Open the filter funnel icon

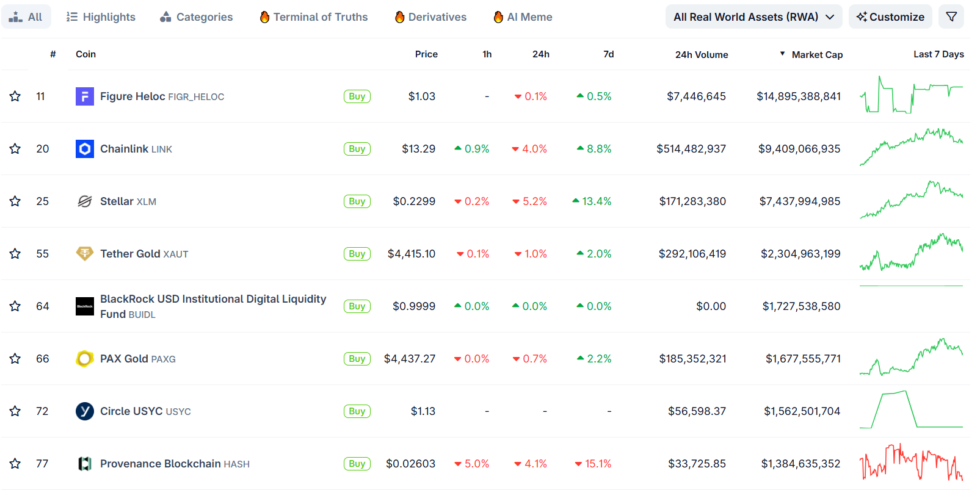(951, 17)
